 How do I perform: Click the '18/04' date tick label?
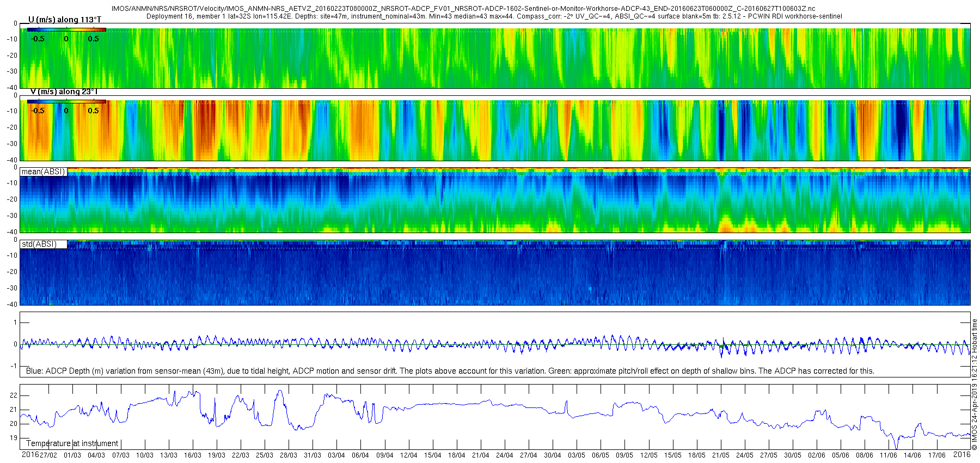(x=457, y=455)
